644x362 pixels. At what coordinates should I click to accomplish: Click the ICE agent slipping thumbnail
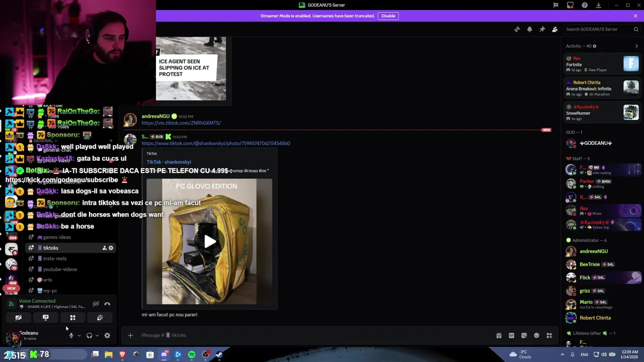coord(191,68)
